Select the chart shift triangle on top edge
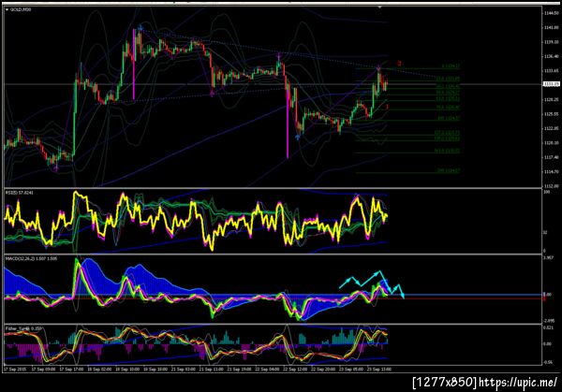Image resolution: width=562 pixels, height=392 pixels. coord(379,7)
